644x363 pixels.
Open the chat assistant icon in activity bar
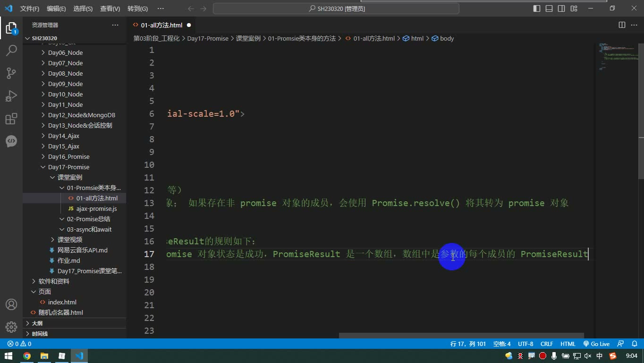pos(11,141)
